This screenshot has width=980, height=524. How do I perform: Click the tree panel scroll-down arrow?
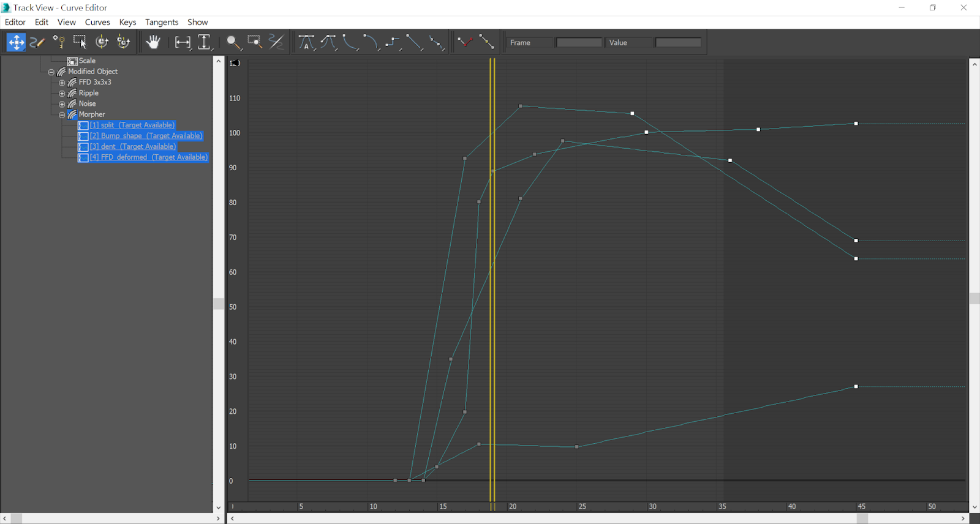click(x=218, y=507)
